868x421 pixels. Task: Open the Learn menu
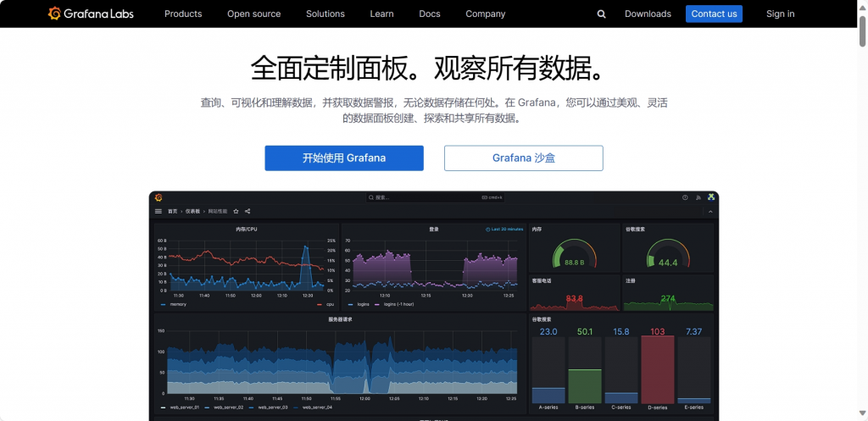pos(382,14)
